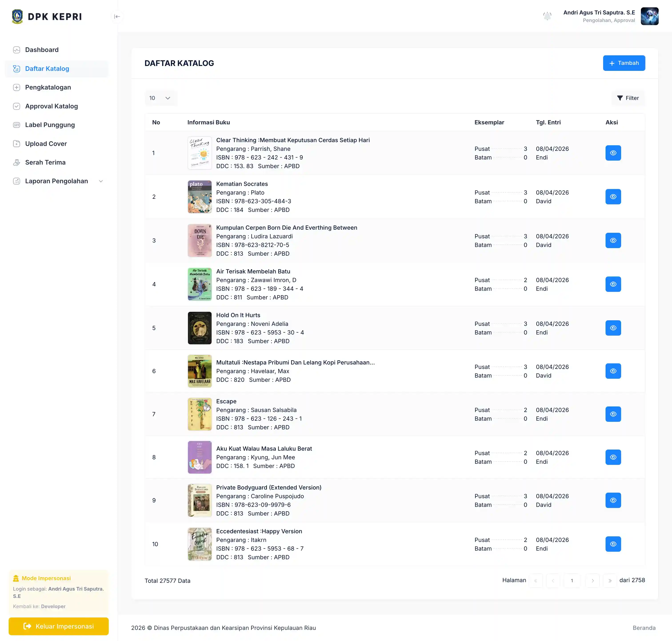
Task: Open last page with double-arrow pagination control
Action: [x=610, y=580]
